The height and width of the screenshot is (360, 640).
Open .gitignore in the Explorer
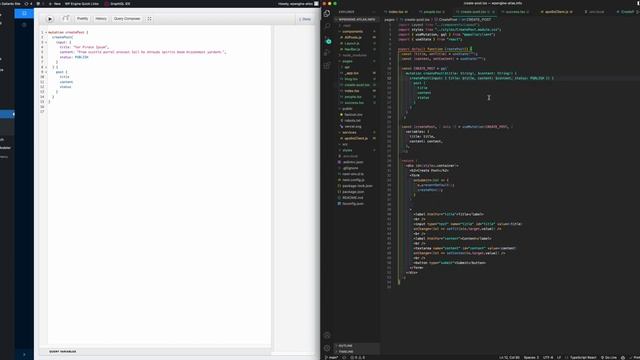click(351, 168)
